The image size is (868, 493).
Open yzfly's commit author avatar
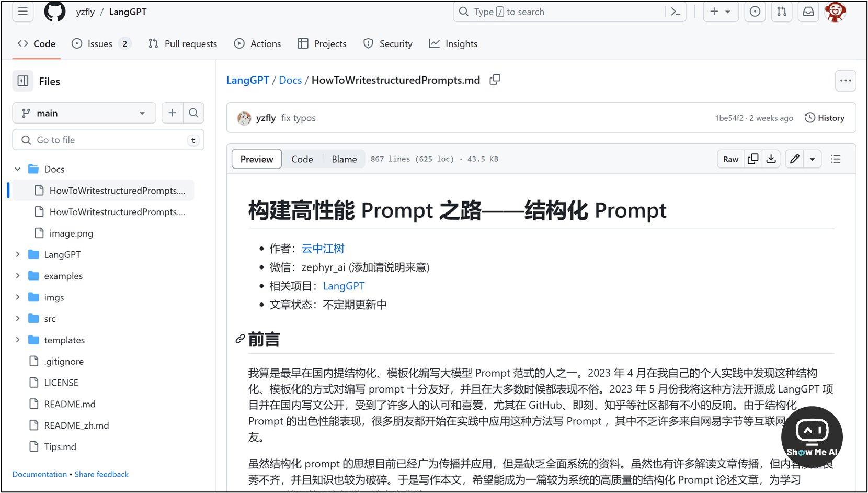pyautogui.click(x=244, y=118)
